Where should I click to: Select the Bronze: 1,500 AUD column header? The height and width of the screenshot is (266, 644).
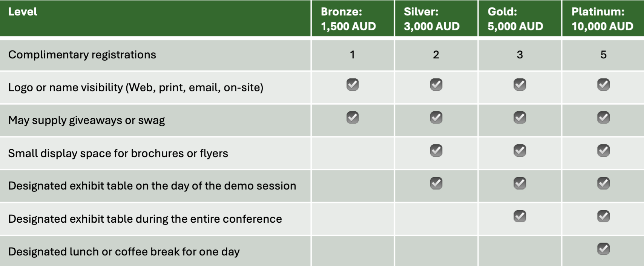click(x=348, y=19)
